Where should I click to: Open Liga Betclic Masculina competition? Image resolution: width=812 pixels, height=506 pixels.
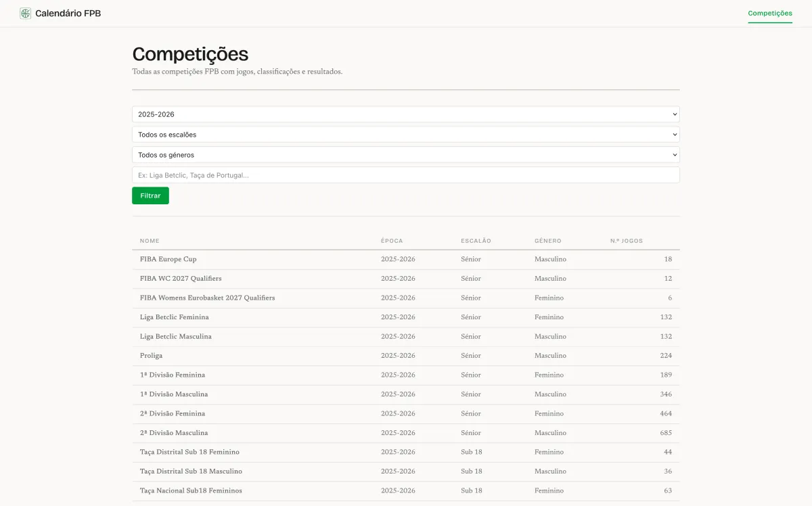(x=175, y=337)
